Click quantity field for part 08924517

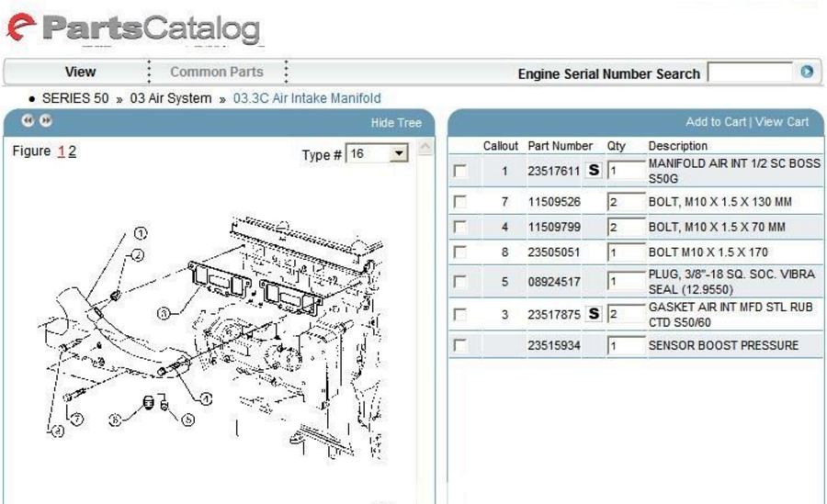point(626,282)
